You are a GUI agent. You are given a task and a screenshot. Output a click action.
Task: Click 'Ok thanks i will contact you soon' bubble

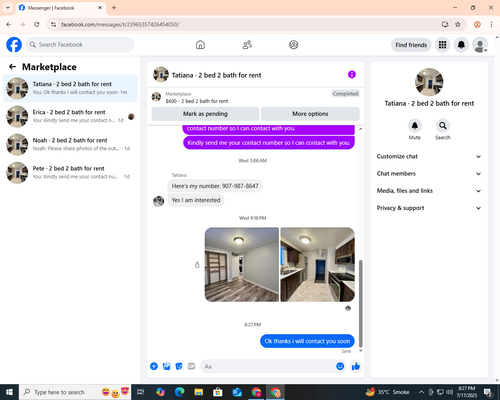[x=307, y=341]
